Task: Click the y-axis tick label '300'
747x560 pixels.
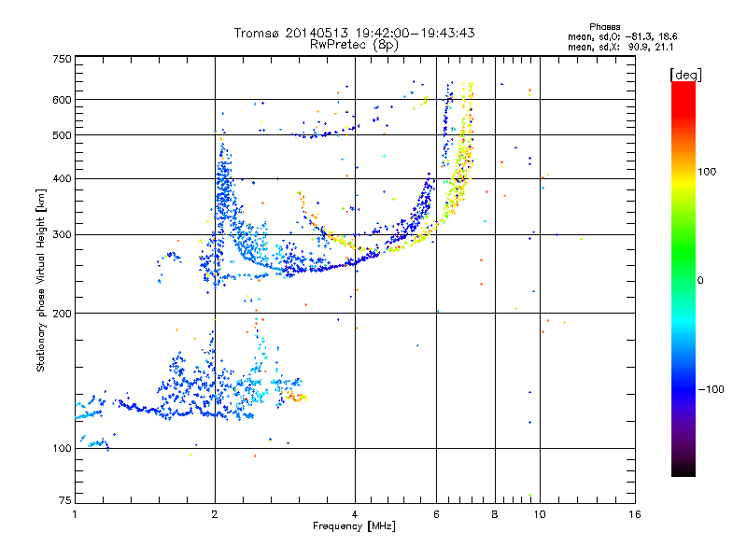Action: [x=63, y=235]
